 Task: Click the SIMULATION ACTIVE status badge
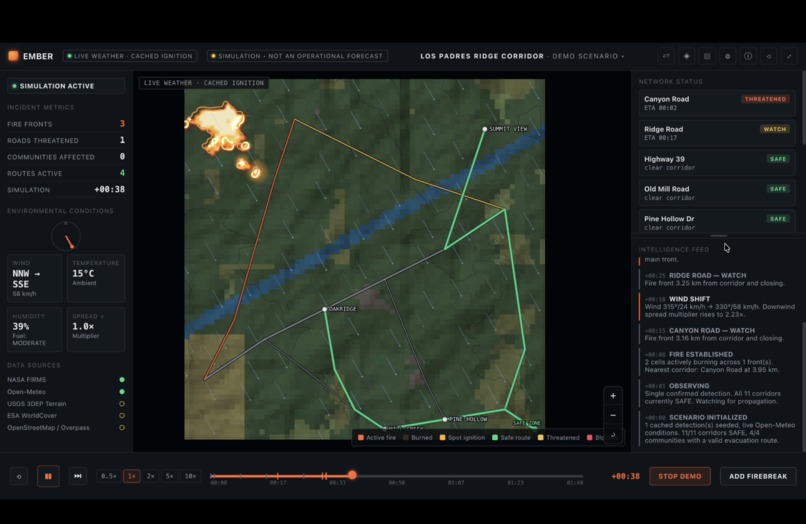[66, 86]
